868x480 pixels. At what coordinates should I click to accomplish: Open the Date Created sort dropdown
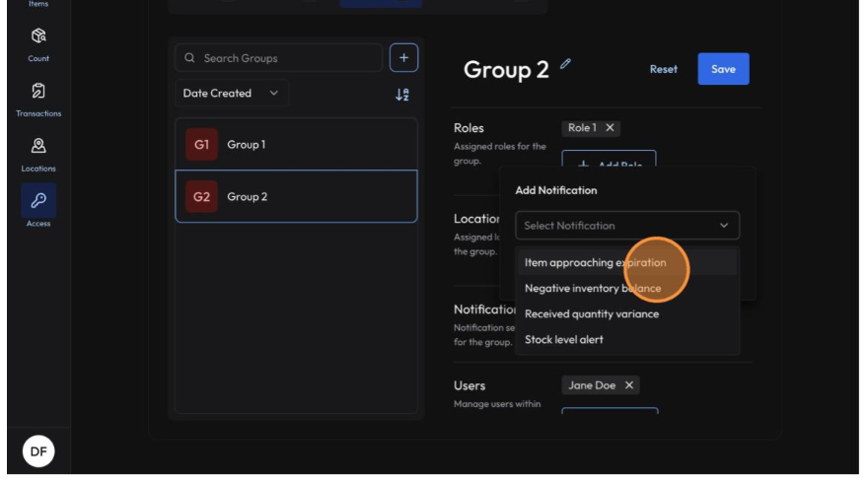coord(231,93)
